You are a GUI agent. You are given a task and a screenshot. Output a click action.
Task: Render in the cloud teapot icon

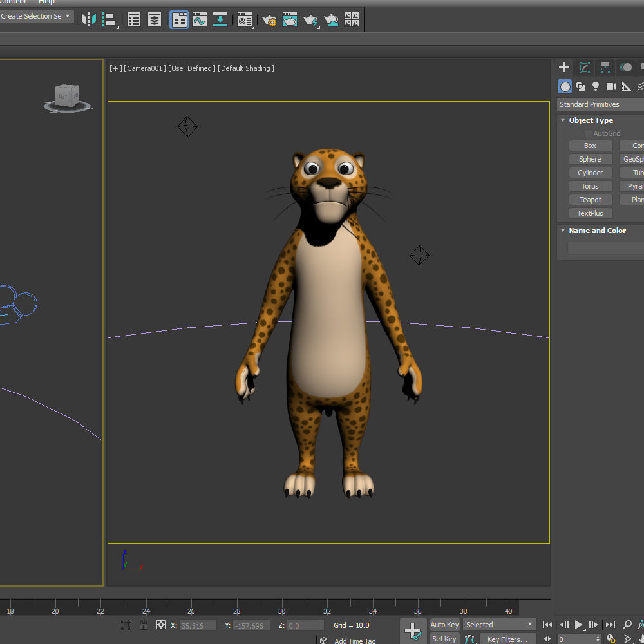pyautogui.click(x=331, y=20)
